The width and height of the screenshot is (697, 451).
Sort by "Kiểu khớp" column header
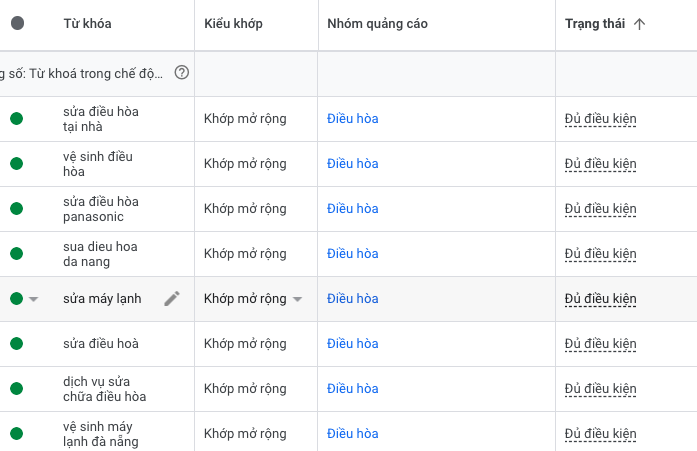(233, 24)
